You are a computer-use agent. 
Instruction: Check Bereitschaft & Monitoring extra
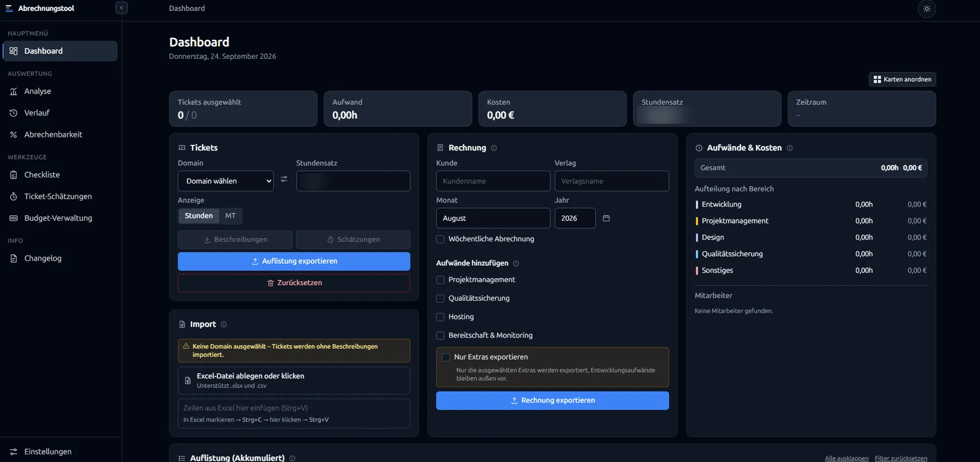(x=440, y=336)
